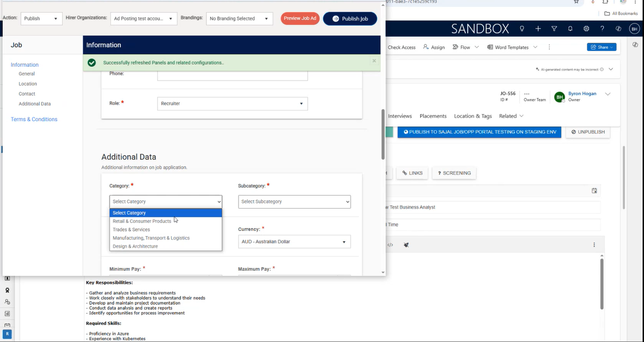
Task: Click the Assign command
Action: (x=434, y=47)
